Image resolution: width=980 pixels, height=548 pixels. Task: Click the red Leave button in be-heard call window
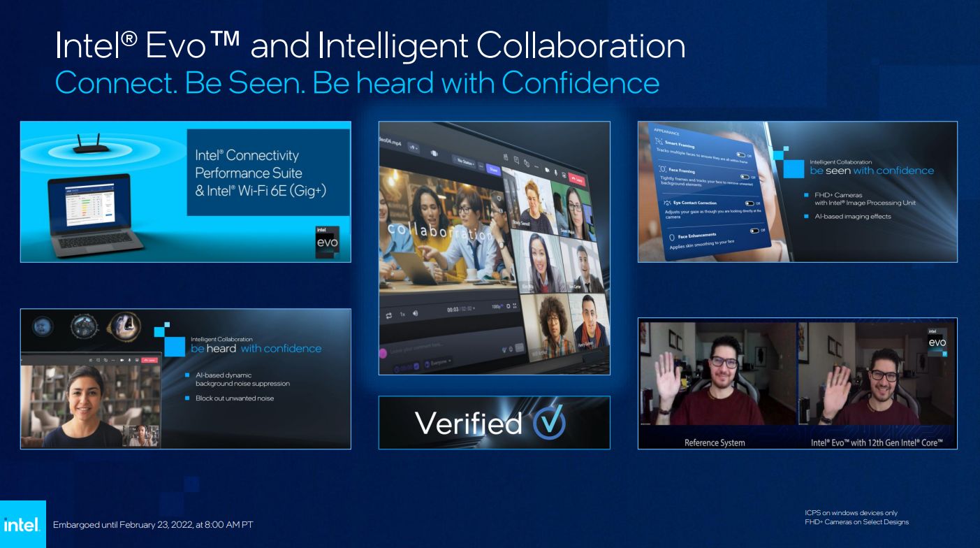pyautogui.click(x=149, y=360)
